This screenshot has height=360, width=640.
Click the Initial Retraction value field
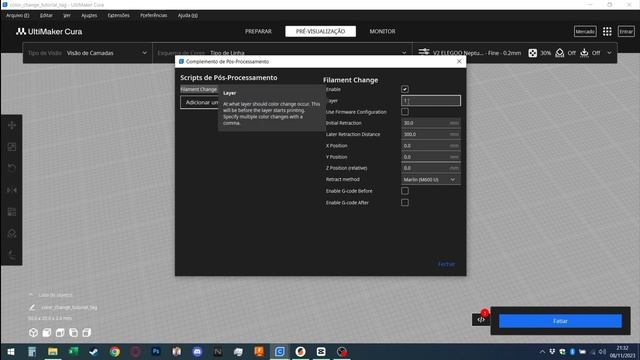431,123
